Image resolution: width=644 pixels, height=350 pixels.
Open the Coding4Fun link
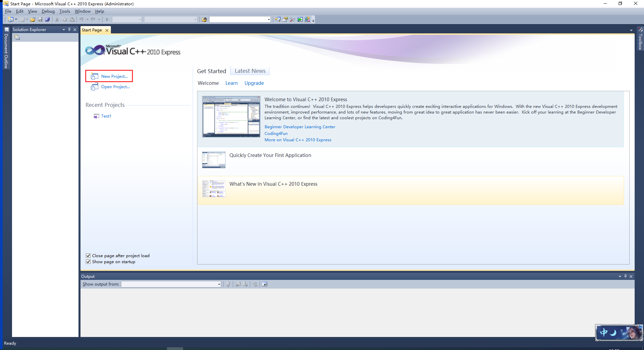[x=276, y=134]
